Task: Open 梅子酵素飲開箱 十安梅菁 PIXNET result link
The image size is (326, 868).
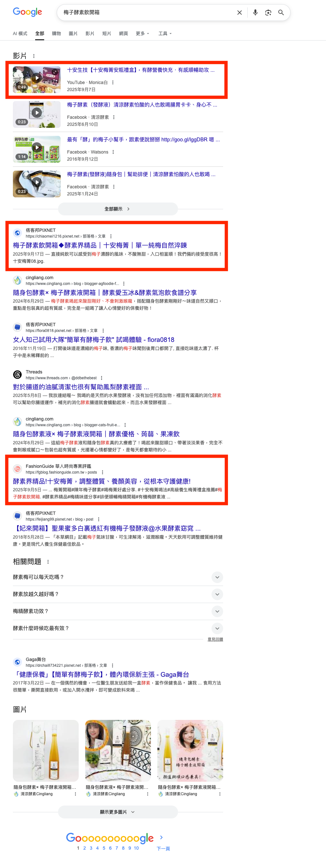Action: 100,245
